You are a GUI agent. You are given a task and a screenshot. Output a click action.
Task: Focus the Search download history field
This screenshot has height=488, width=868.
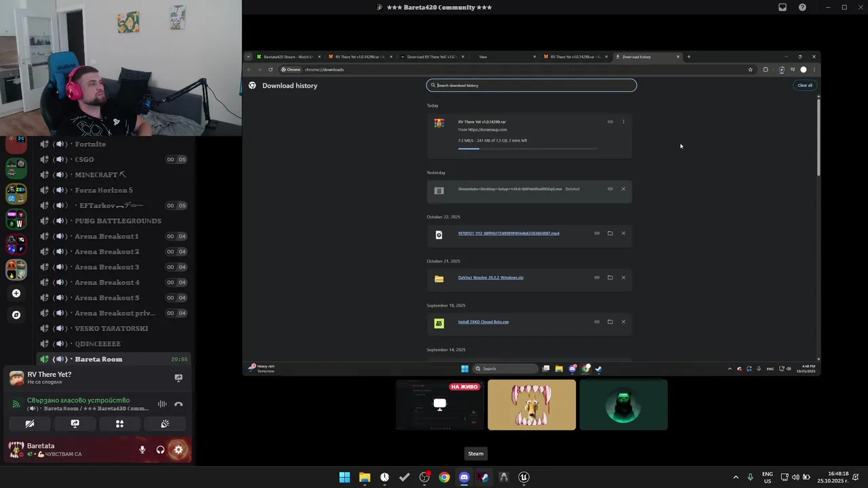532,85
